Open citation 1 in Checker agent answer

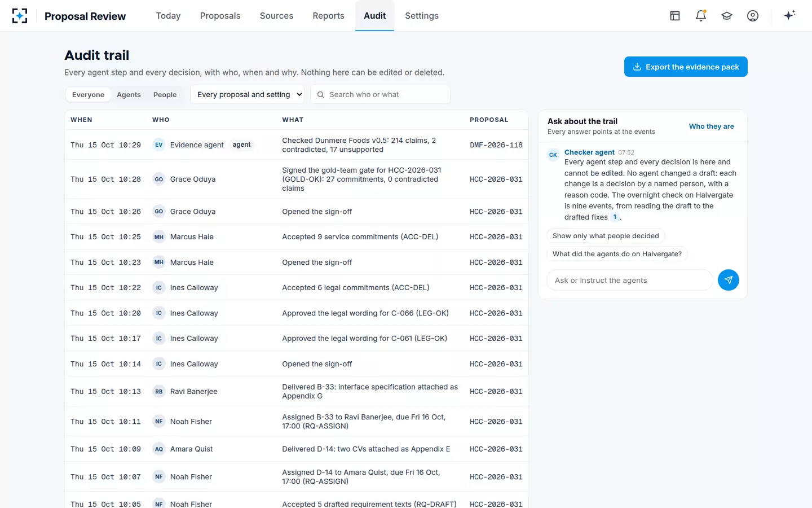coord(615,217)
